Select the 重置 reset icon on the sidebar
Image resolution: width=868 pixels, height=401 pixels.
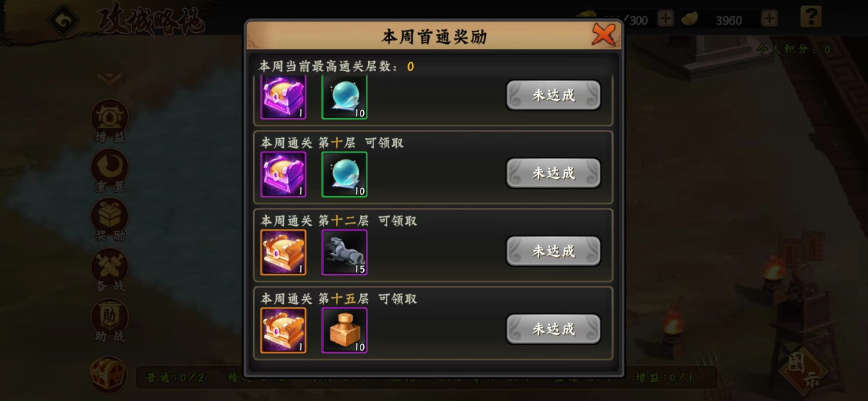[x=109, y=170]
